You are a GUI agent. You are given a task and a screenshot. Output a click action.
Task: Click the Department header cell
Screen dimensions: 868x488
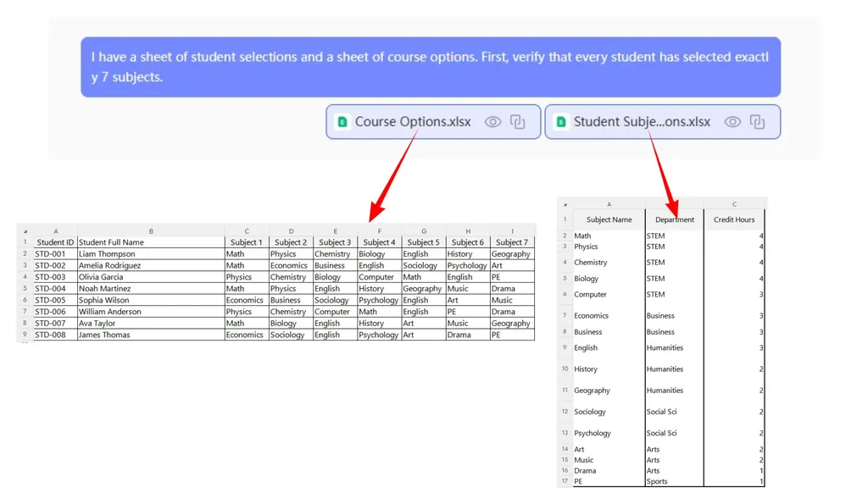pyautogui.click(x=675, y=219)
